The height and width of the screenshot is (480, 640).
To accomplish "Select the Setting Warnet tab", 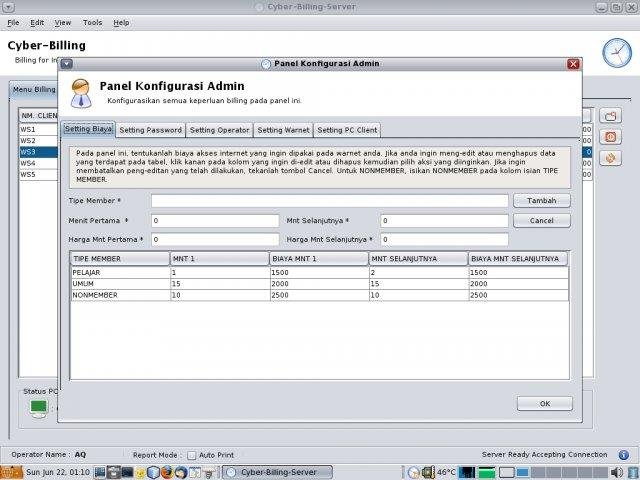I will pyautogui.click(x=283, y=130).
